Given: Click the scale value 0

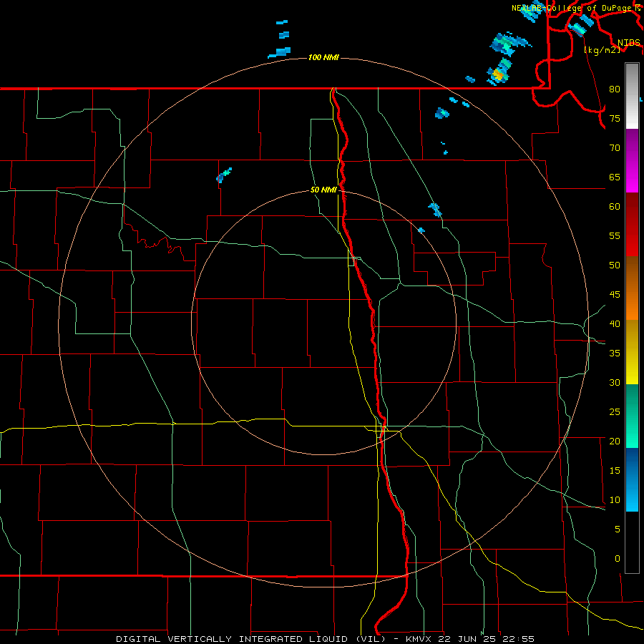Looking at the screenshot, I should coord(618,559).
